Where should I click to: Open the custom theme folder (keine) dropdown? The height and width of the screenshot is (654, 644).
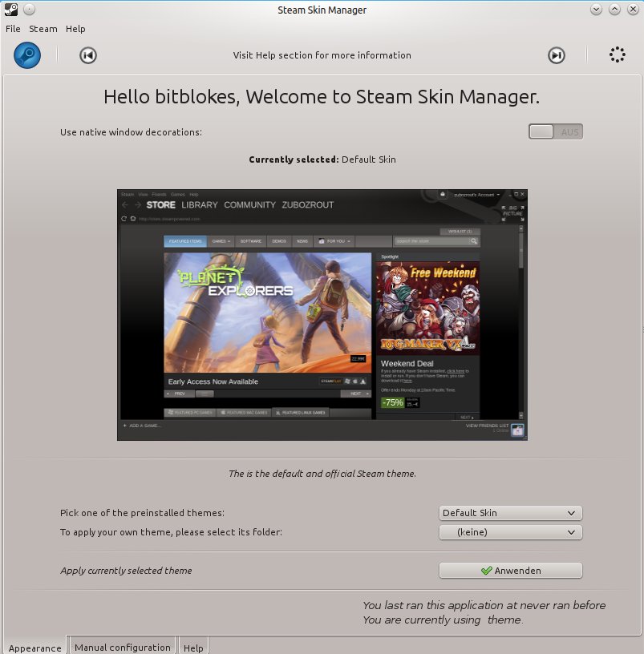[x=510, y=532]
